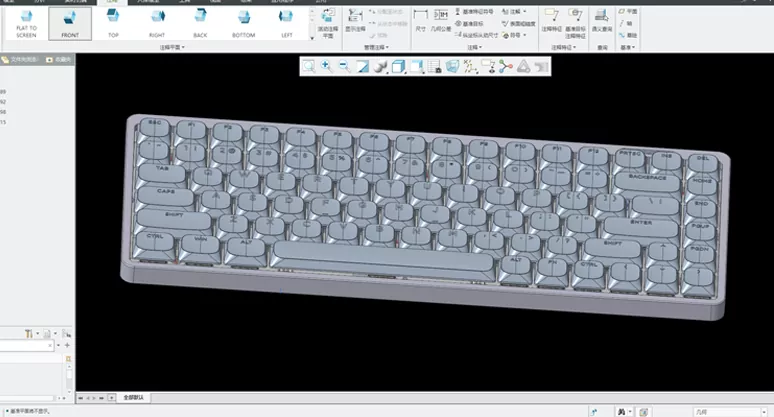
Task: Open the Display Style cube icon
Action: (x=398, y=66)
